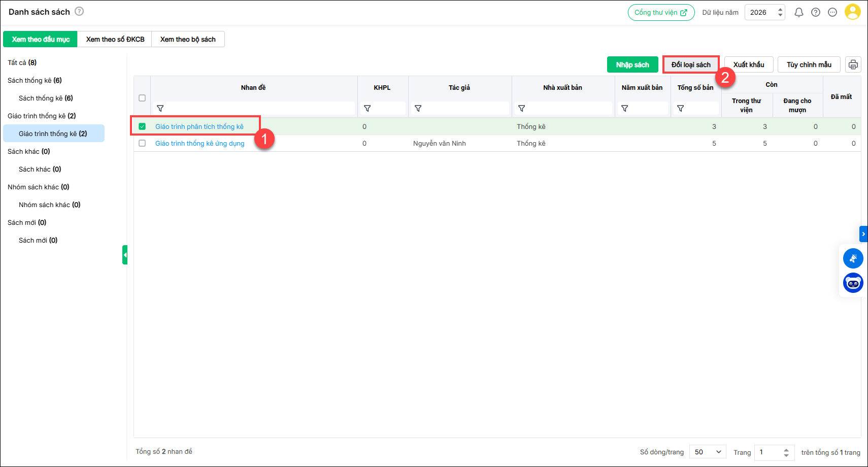Viewport: 868px width, 467px height.
Task: Open the Cổng thư viện link
Action: tap(660, 12)
